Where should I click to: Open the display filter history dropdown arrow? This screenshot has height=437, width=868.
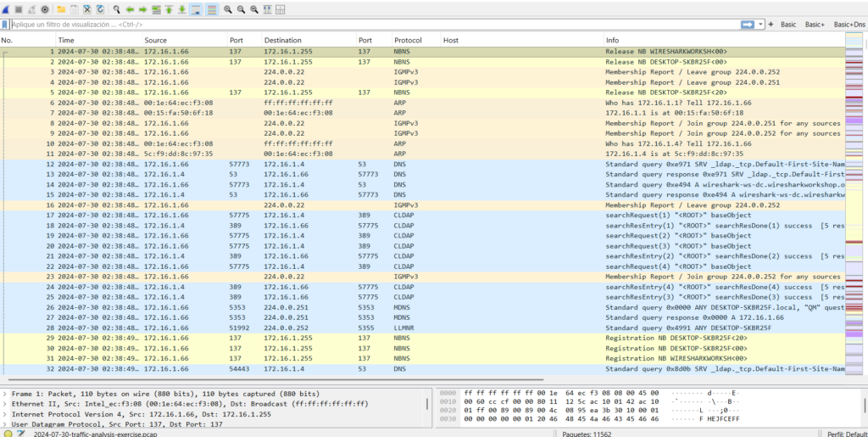[x=760, y=25]
